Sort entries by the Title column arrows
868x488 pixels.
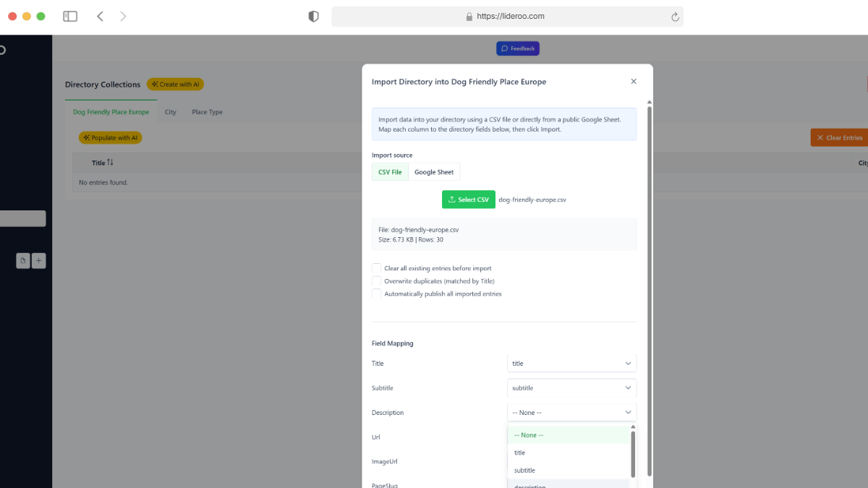tap(111, 163)
